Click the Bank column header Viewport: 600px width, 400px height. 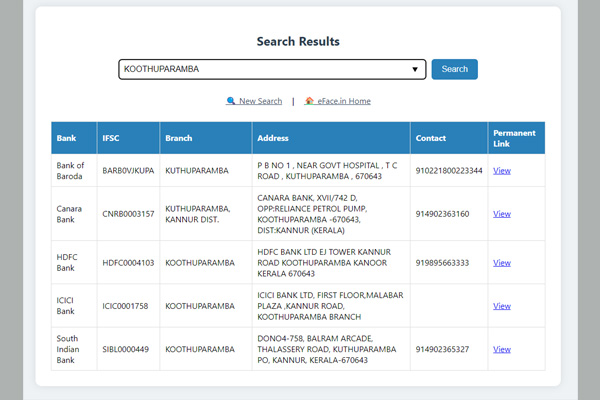tap(74, 138)
